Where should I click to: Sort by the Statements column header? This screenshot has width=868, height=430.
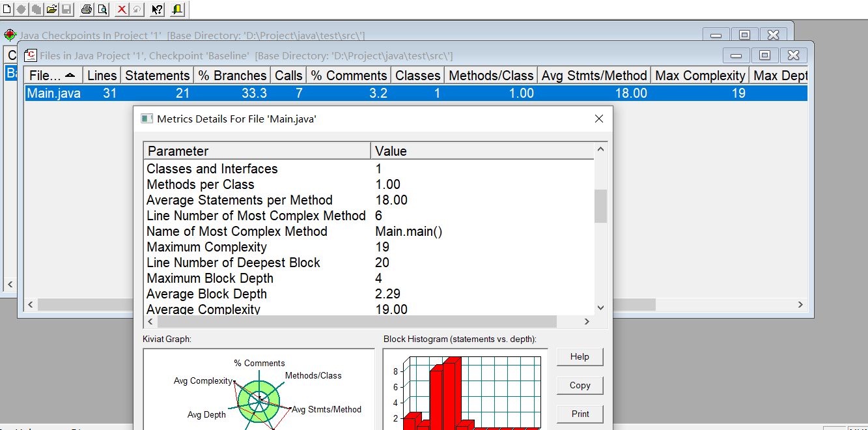point(158,76)
